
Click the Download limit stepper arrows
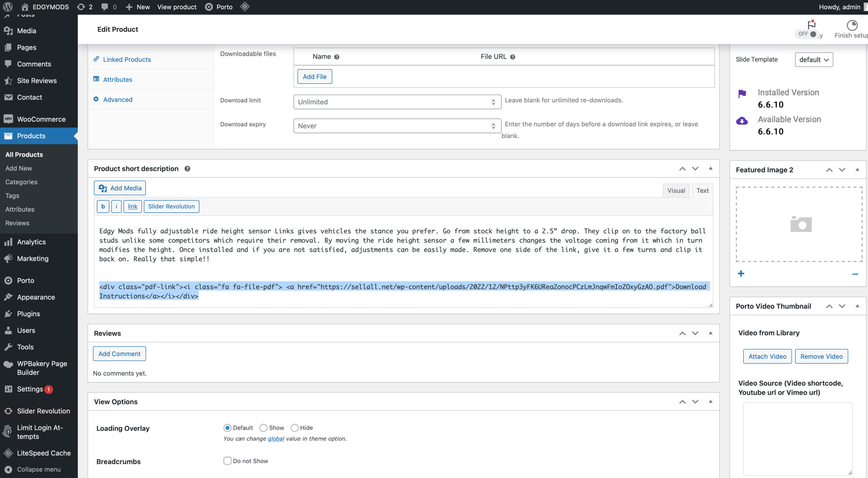(x=493, y=102)
